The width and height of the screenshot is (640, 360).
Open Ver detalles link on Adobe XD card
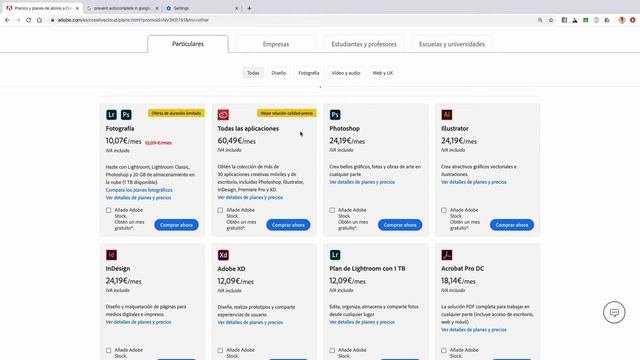(250, 322)
